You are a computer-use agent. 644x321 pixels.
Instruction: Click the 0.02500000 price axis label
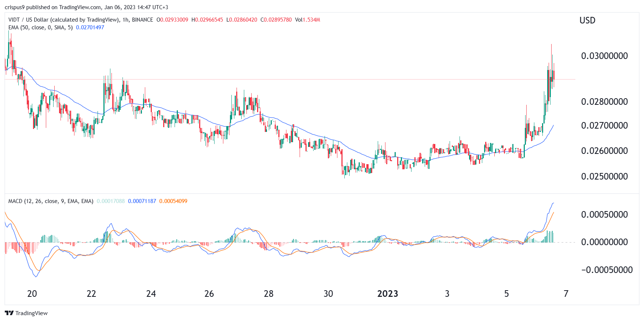click(x=604, y=177)
